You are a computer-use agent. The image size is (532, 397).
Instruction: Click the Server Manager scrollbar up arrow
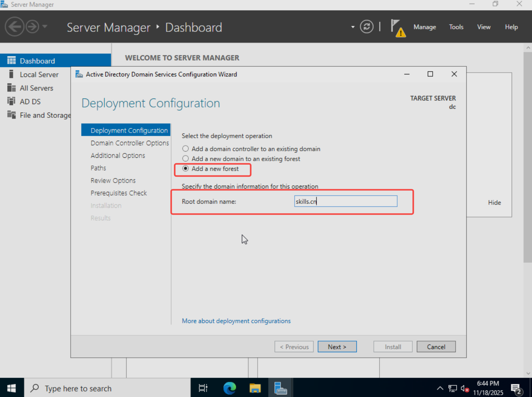point(528,47)
